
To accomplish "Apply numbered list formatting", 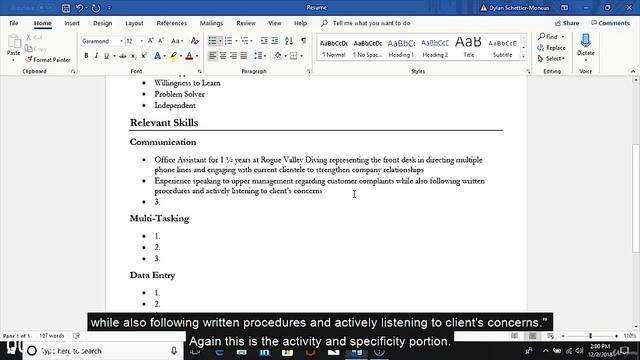I will [229, 41].
